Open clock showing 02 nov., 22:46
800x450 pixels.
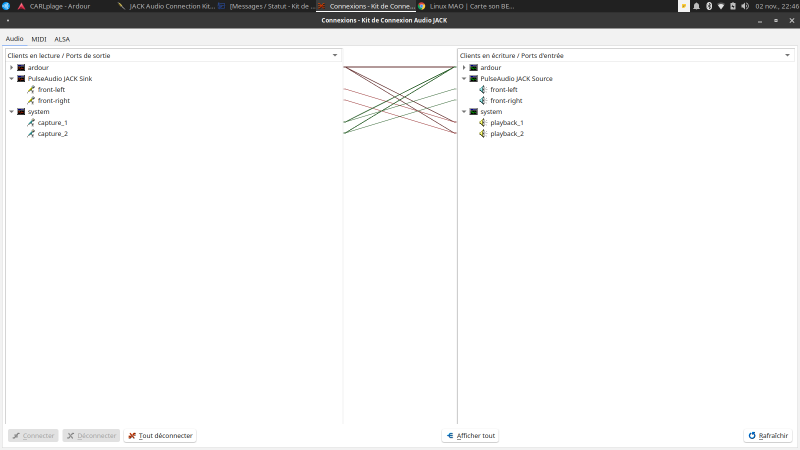777,6
